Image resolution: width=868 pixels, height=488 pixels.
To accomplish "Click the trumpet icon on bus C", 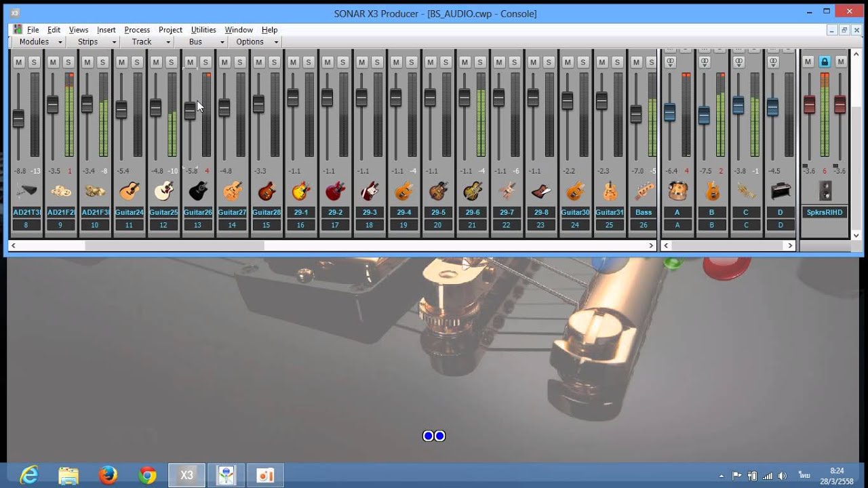I will click(746, 191).
